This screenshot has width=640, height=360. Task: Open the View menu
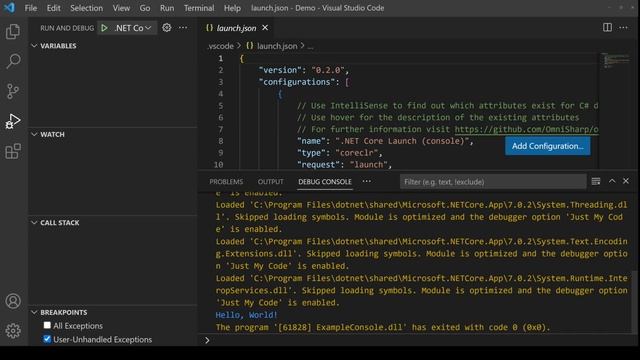(x=121, y=8)
